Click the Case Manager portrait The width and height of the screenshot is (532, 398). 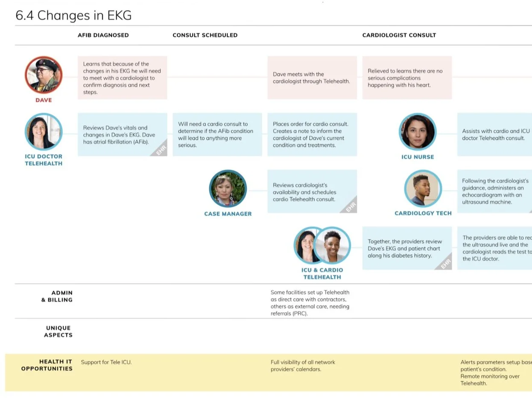(x=228, y=189)
